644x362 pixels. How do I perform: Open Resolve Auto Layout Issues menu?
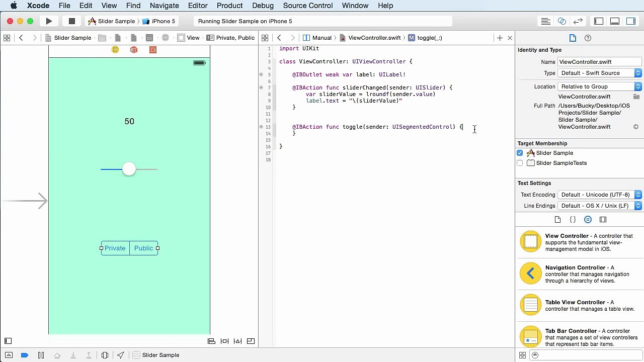238,341
